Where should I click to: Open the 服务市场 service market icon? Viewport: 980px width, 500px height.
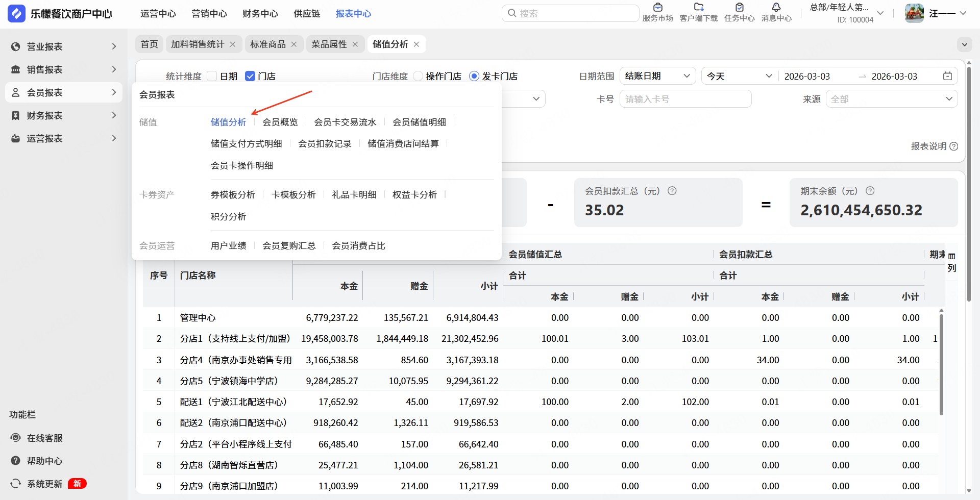(x=657, y=8)
